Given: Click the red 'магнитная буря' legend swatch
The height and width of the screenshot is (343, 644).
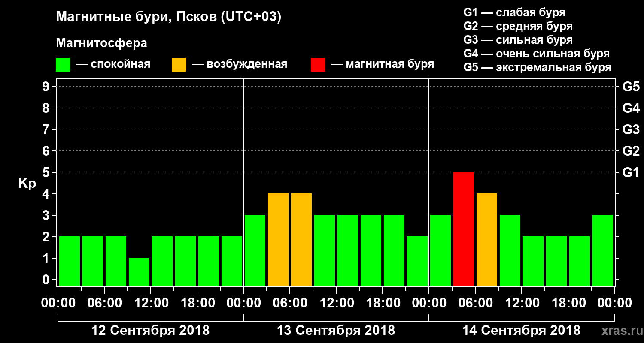Looking at the screenshot, I should [318, 65].
